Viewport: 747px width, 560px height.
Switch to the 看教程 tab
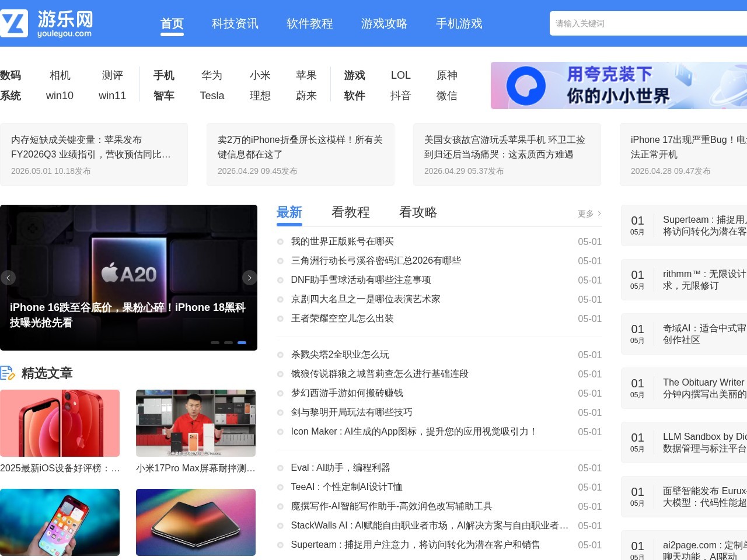pyautogui.click(x=351, y=212)
